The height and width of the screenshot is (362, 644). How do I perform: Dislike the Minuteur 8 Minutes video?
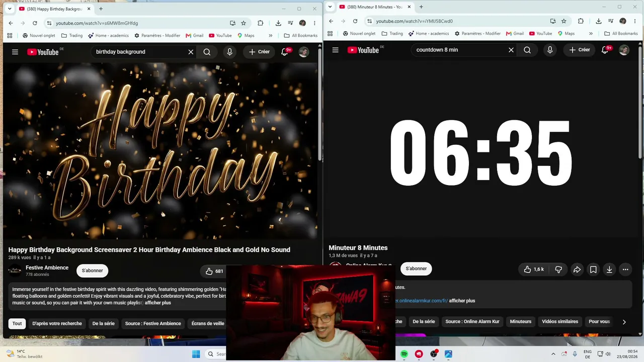click(x=558, y=269)
